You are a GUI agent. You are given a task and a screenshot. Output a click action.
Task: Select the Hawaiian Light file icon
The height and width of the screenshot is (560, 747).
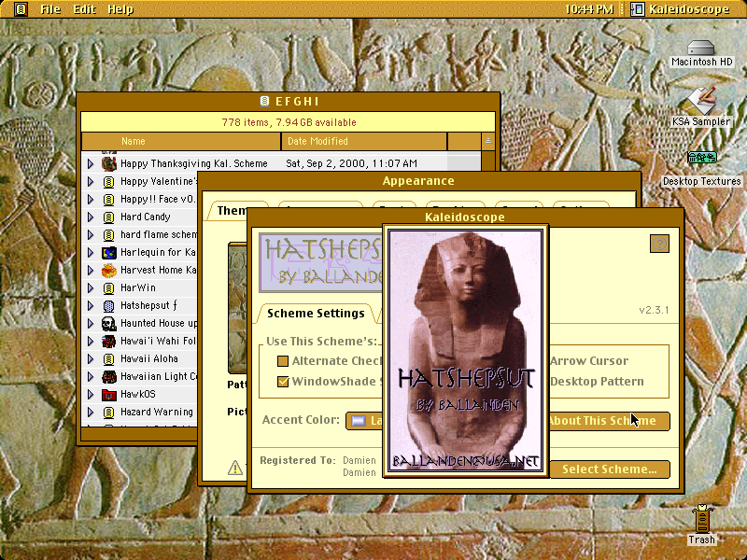[109, 377]
